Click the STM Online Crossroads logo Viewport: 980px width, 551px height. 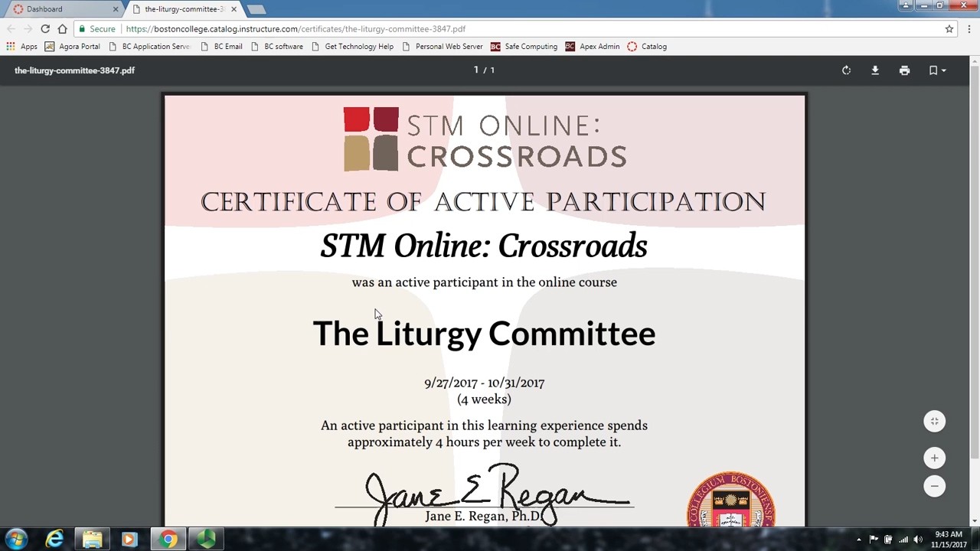click(485, 139)
